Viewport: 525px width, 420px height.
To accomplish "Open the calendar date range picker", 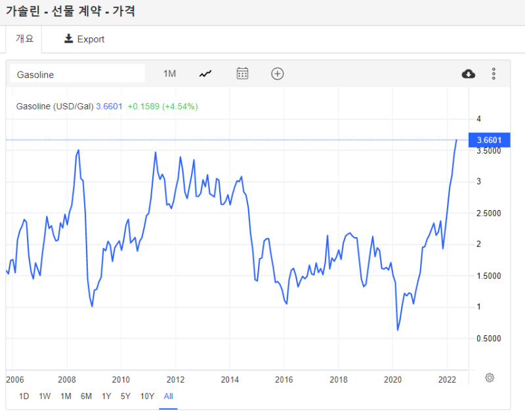I will pos(242,73).
